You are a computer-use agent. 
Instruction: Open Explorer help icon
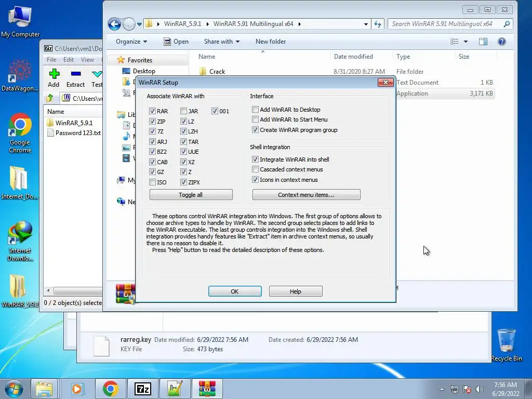501,42
